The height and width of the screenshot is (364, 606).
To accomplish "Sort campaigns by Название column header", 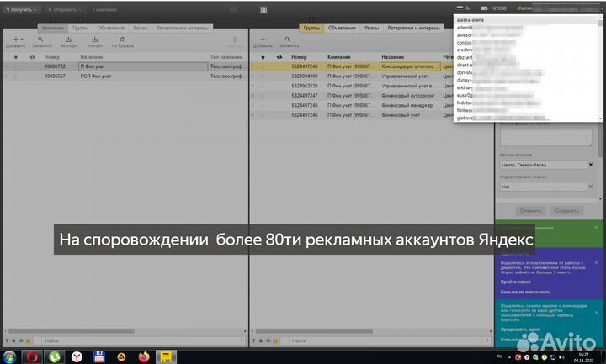I will (x=92, y=57).
